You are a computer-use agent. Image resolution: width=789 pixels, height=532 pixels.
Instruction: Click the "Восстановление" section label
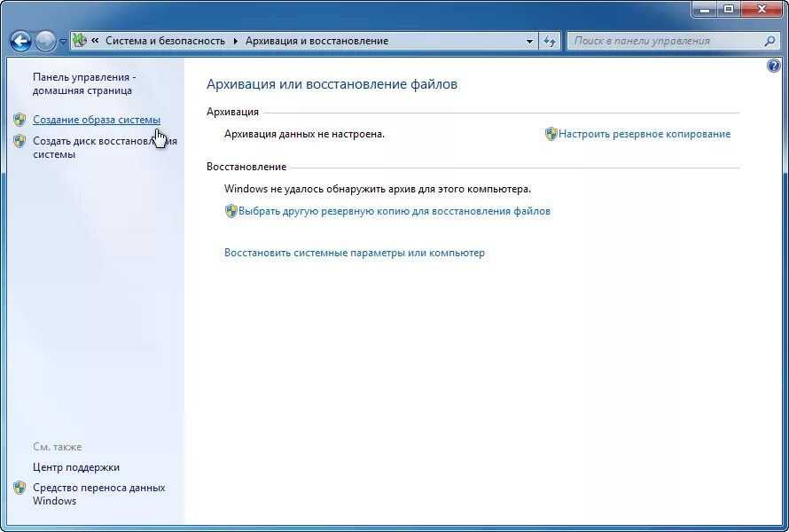(x=246, y=167)
